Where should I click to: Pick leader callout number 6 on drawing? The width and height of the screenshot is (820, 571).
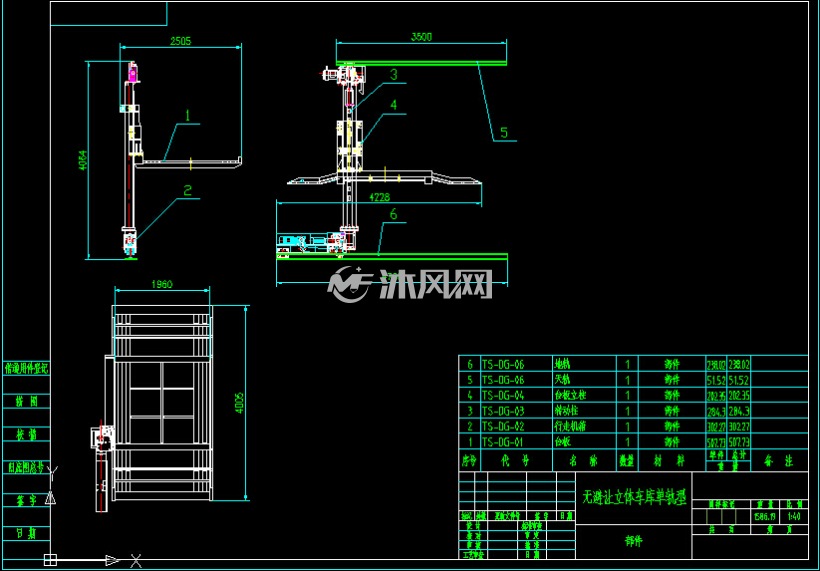click(393, 214)
